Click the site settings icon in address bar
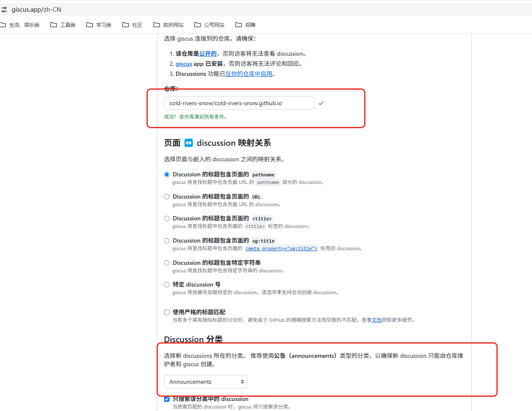 (x=4, y=9)
